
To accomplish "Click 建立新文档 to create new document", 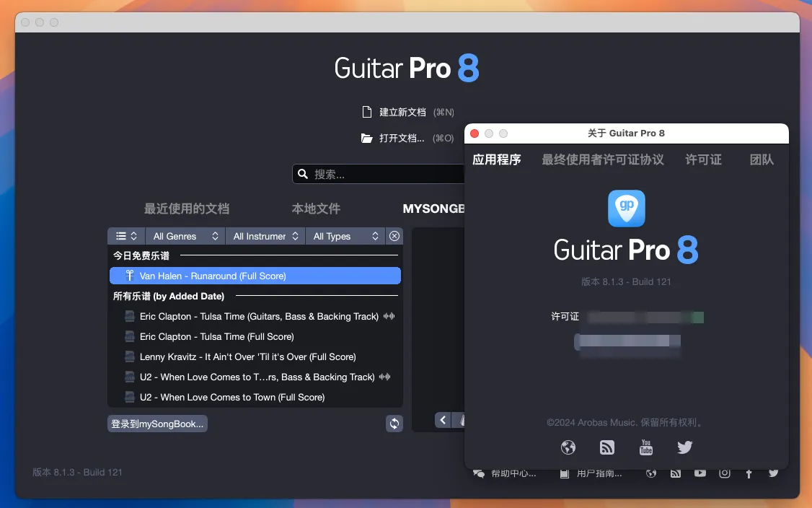I will [402, 112].
